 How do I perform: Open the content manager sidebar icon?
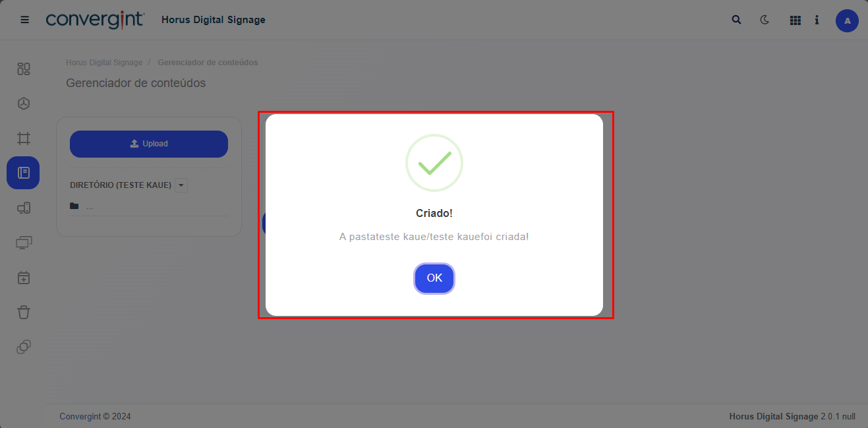[24, 173]
